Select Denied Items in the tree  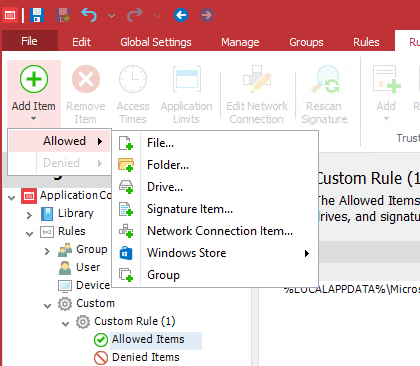pyautogui.click(x=146, y=357)
